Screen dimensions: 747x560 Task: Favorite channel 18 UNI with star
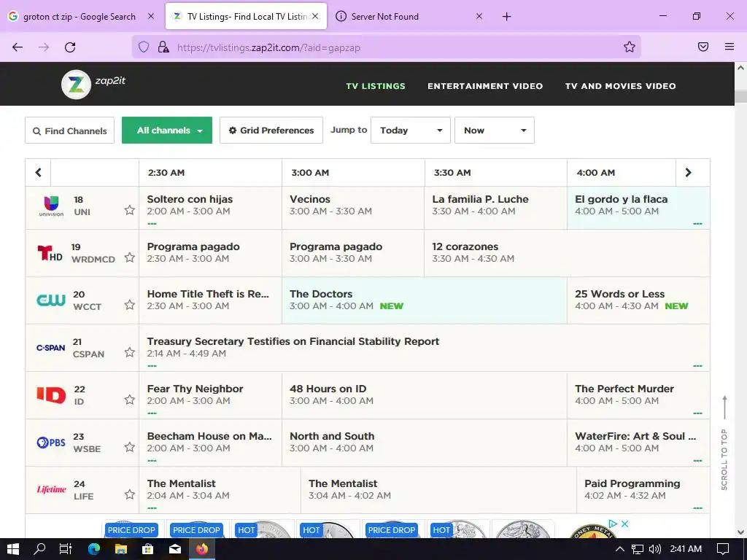130,210
